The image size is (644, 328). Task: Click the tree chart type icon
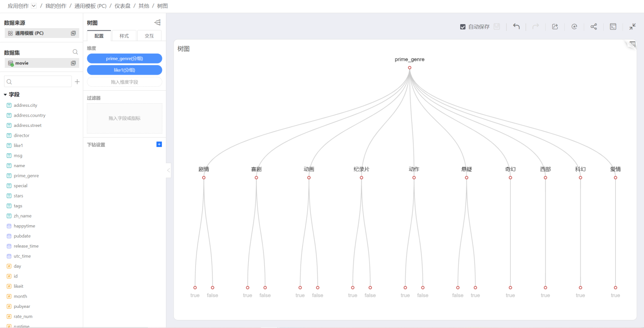tap(157, 23)
